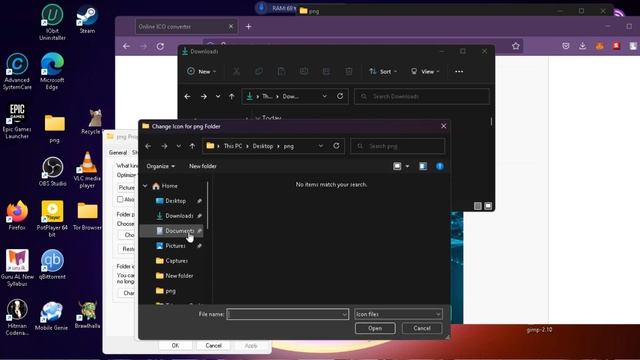Viewport: 640px width, 360px height.
Task: Cancel the Change Icon dialog
Action: tap(422, 328)
